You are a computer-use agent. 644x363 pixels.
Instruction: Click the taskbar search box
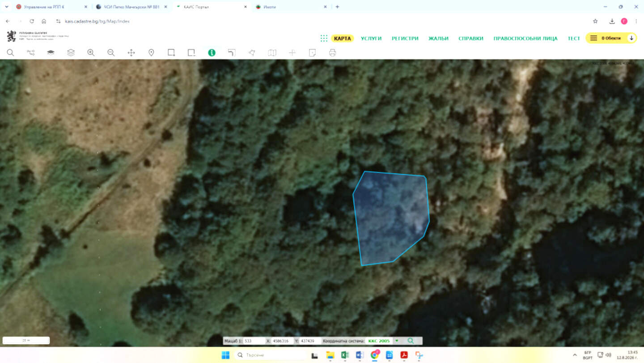270,355
